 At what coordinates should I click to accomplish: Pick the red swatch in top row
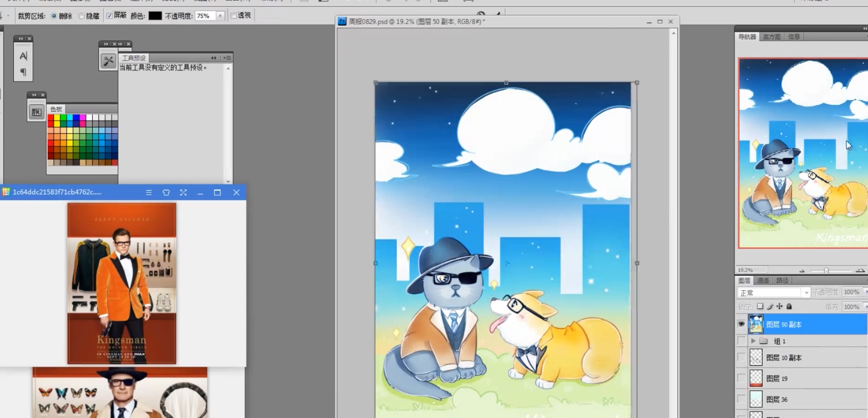[x=51, y=118]
